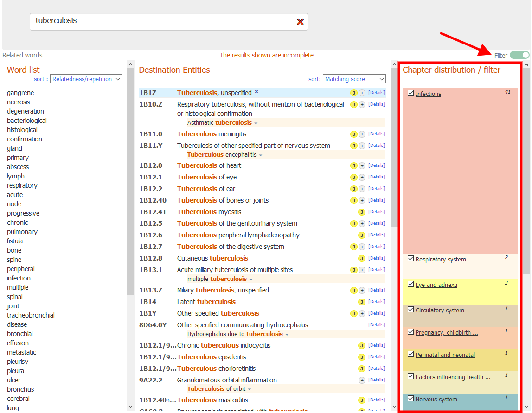The width and height of the screenshot is (532, 413).
Task: Click the J icon beside Latent tuberculosis 1B14
Action: click(x=361, y=301)
